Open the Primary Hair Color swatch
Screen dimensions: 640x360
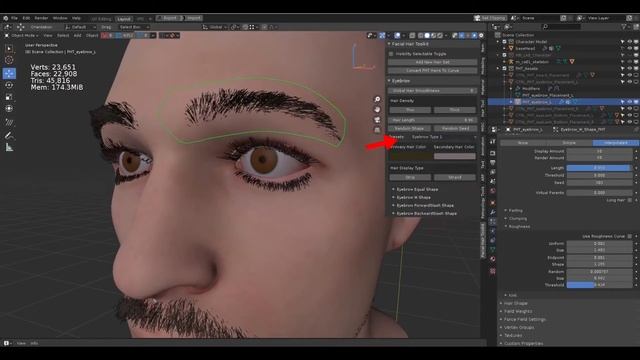click(x=411, y=156)
